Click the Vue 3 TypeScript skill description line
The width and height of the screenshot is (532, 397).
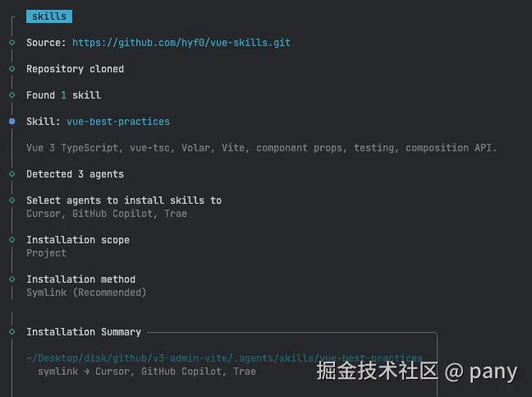[261, 148]
